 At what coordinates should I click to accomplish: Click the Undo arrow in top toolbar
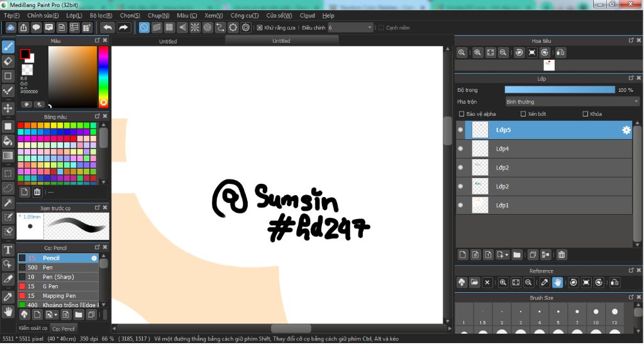pos(108,28)
